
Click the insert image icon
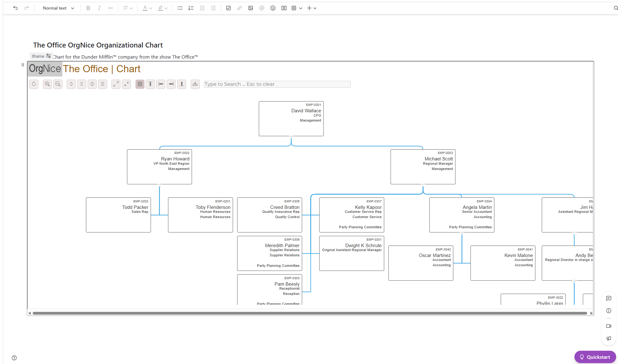click(251, 8)
